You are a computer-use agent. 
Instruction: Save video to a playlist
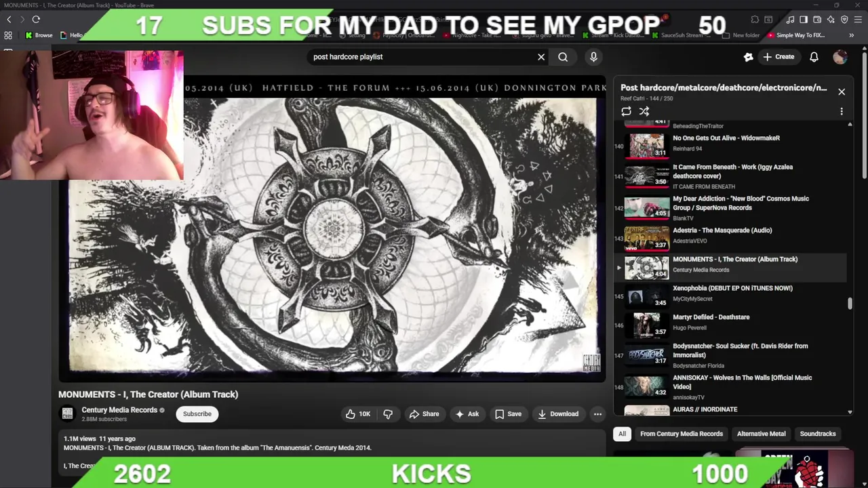tap(508, 414)
